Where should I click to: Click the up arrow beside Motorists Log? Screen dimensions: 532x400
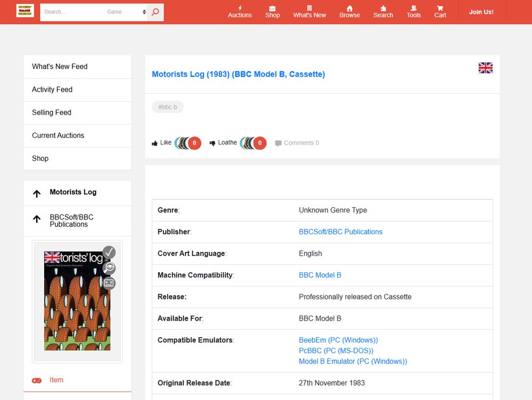[37, 193]
